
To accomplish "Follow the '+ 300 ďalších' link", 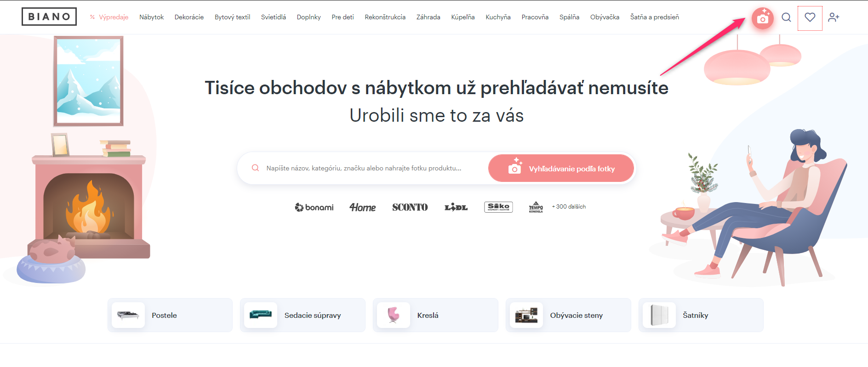I will click(569, 207).
